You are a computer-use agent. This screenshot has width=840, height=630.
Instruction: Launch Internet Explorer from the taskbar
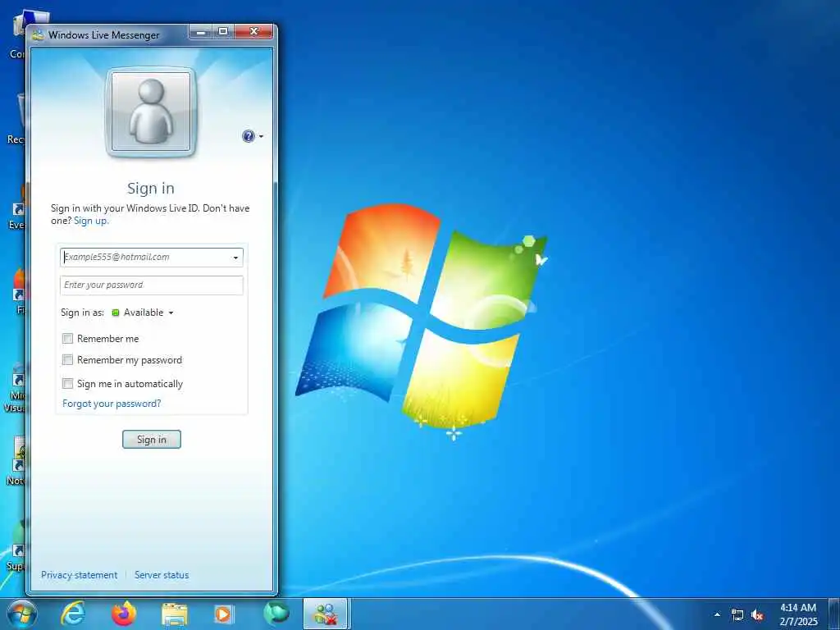[73, 614]
